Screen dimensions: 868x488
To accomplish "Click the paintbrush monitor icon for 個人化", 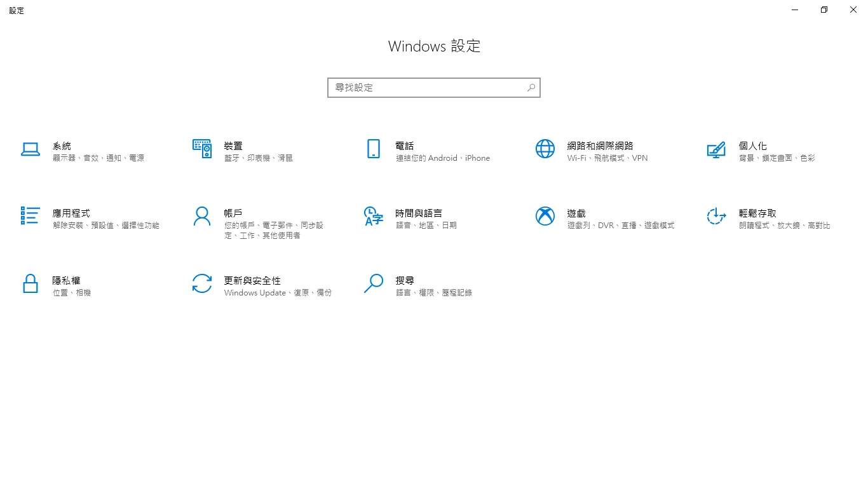I will coord(716,149).
